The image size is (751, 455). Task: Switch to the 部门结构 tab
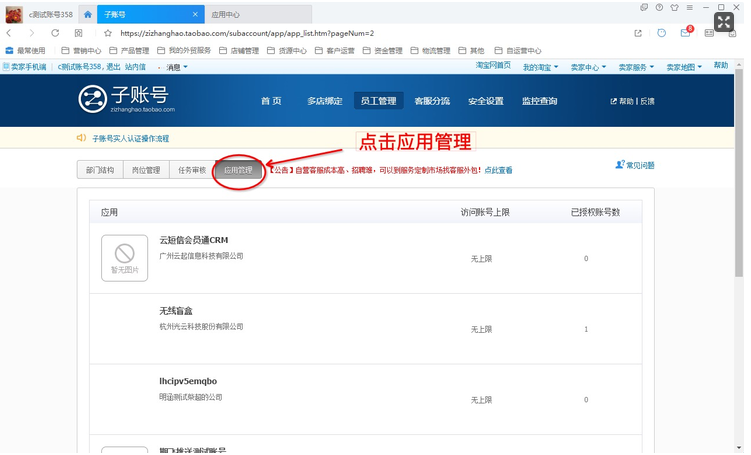point(100,170)
